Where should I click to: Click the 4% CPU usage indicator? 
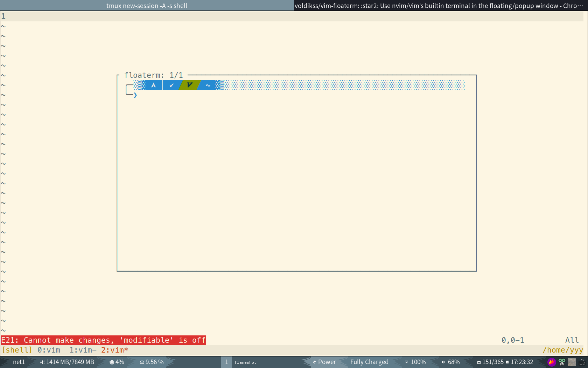117,362
